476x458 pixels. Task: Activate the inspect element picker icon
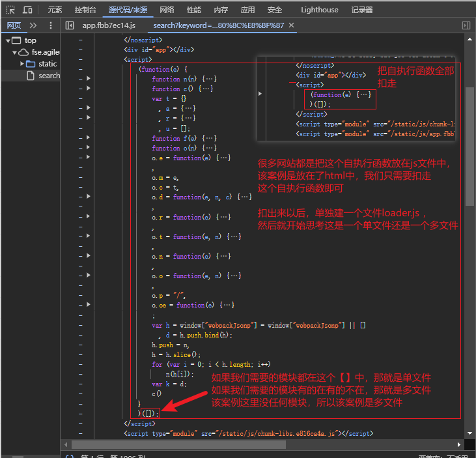(10, 10)
